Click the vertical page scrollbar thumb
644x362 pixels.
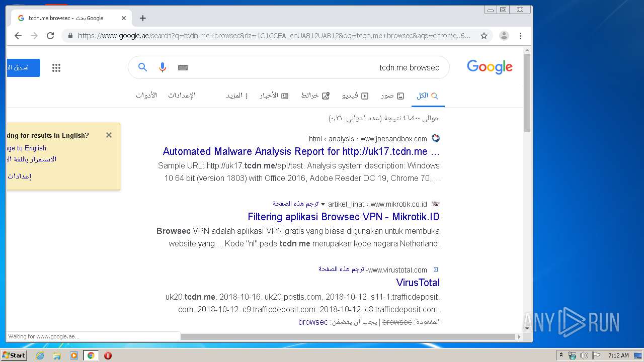(x=527, y=93)
